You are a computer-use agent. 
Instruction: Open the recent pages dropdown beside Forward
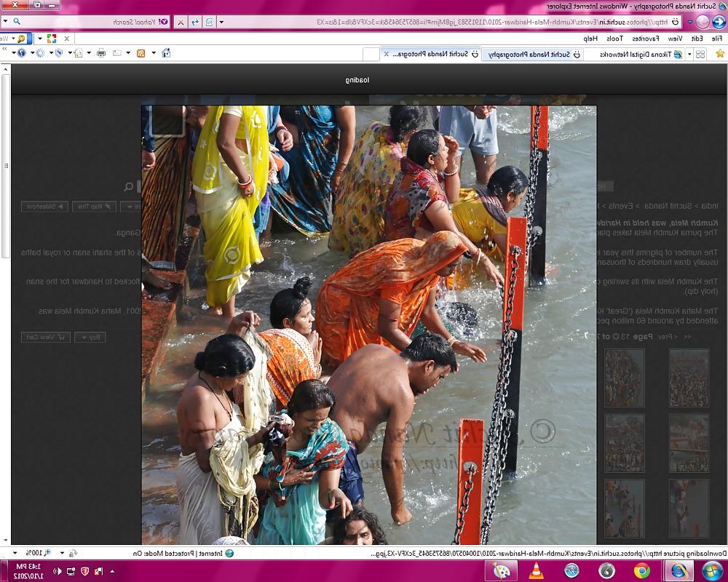click(x=690, y=22)
